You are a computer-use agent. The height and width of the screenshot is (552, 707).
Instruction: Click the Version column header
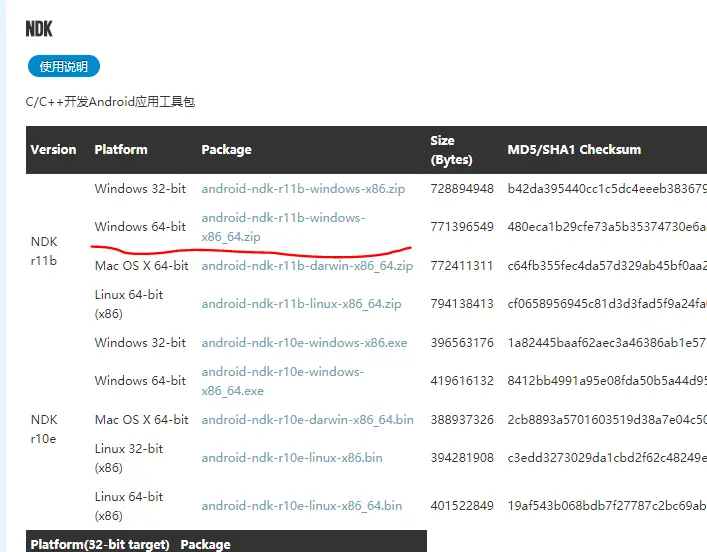click(x=53, y=150)
